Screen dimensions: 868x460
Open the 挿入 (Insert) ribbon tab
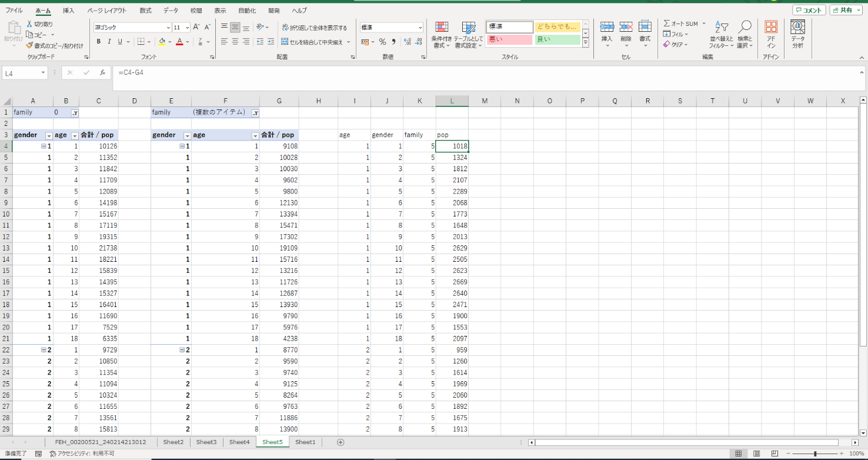pos(69,11)
